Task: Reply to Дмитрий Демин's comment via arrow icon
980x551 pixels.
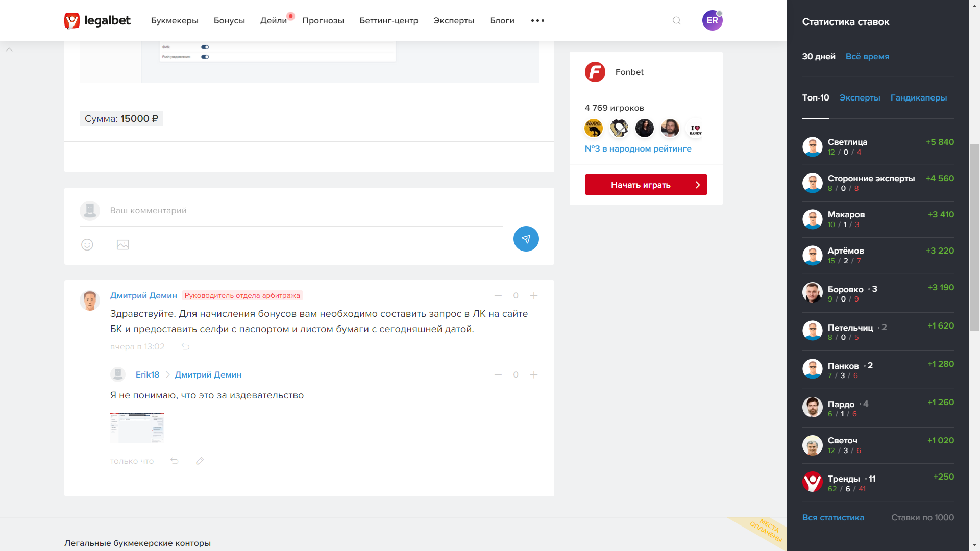Action: 185,347
